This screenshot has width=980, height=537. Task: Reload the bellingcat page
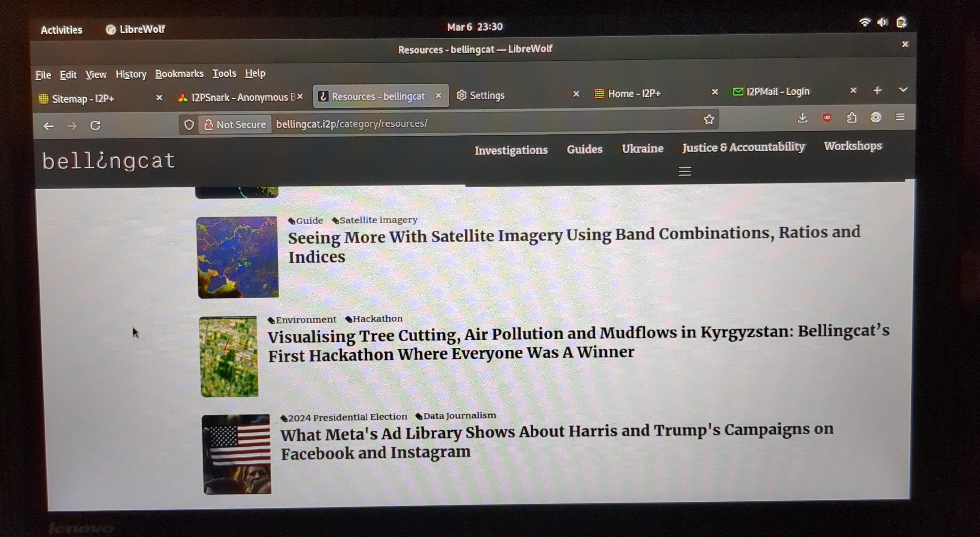click(x=95, y=125)
